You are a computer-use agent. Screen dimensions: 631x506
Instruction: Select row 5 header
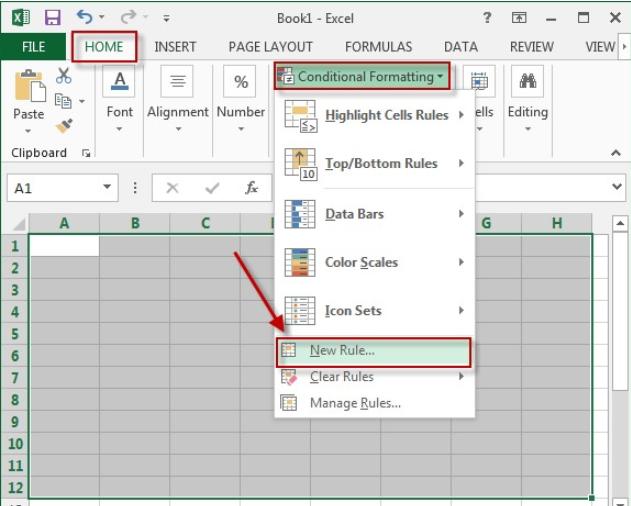pyautogui.click(x=15, y=334)
